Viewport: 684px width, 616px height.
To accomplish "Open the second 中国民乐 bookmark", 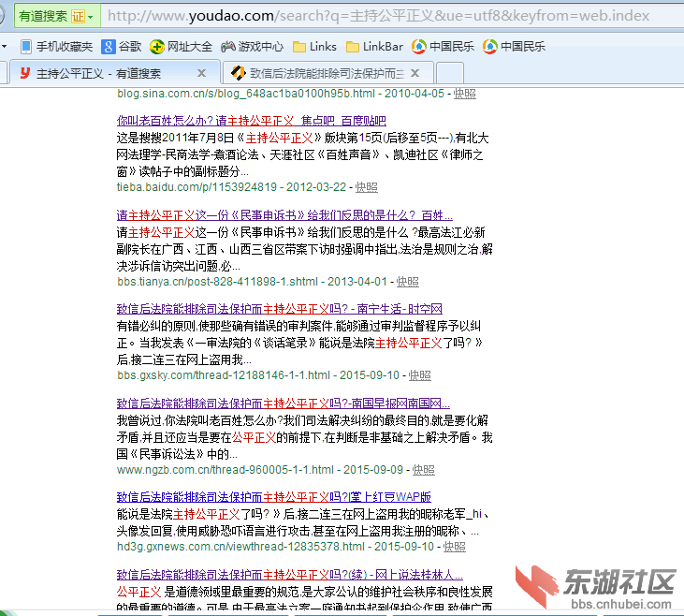I will (x=514, y=46).
